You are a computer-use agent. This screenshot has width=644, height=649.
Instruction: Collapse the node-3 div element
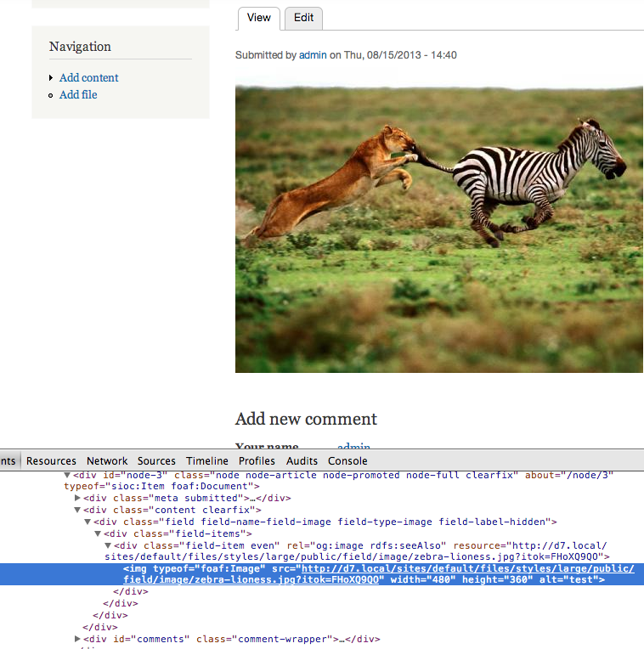67,475
